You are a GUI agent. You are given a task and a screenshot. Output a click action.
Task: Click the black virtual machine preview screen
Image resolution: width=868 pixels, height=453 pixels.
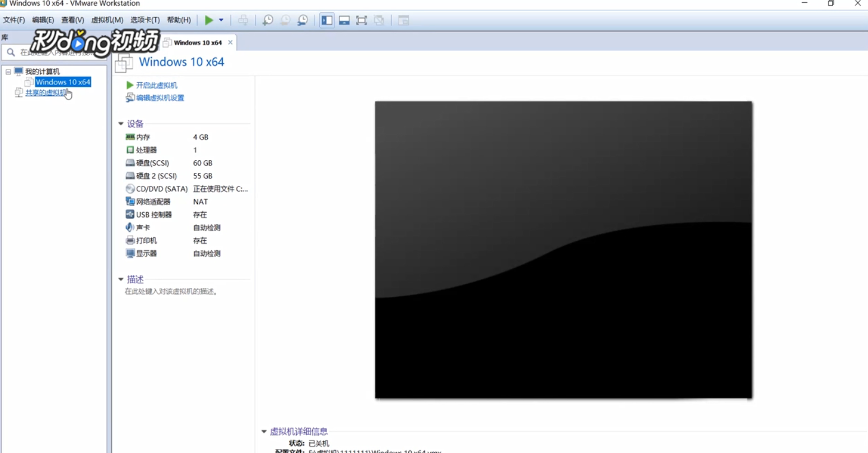[563, 250]
